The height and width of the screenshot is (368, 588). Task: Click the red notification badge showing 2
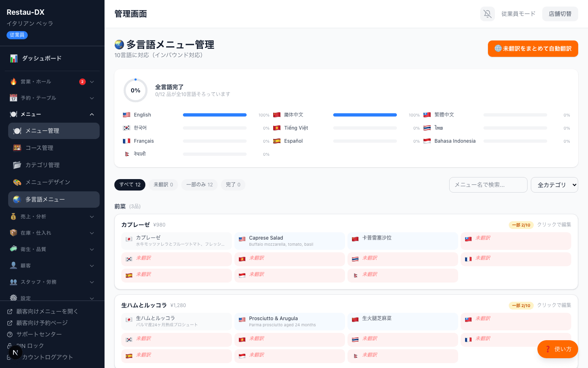pos(82,82)
